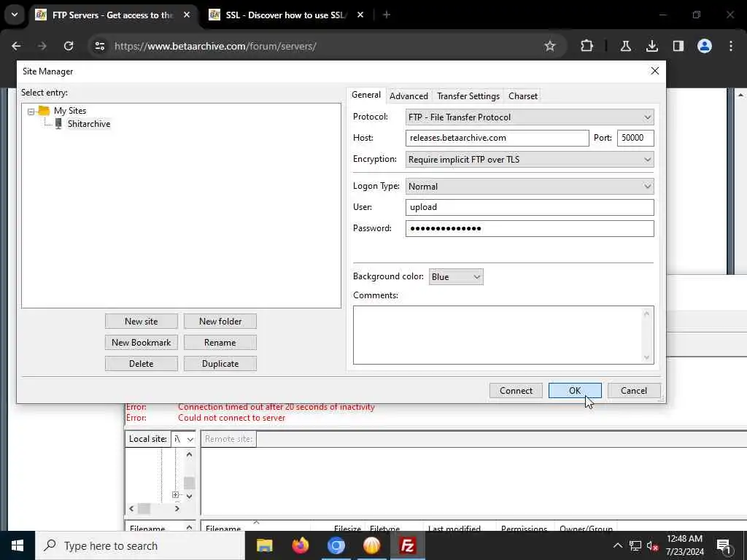Switch to the FTP Servers browser tab
The image size is (747, 560).
pos(113,15)
